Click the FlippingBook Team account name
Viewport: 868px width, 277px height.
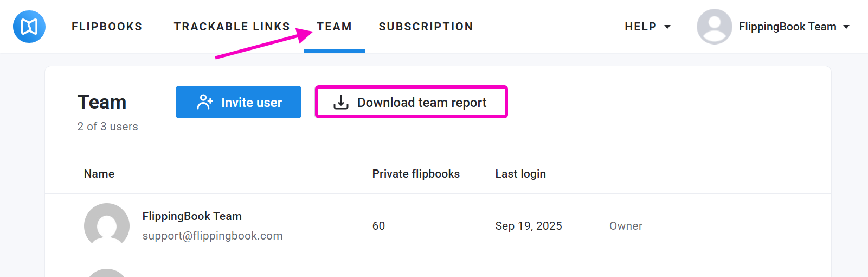coord(787,27)
